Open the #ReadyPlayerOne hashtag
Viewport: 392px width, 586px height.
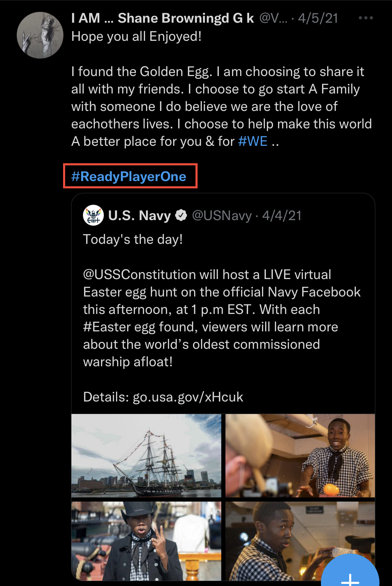[129, 176]
